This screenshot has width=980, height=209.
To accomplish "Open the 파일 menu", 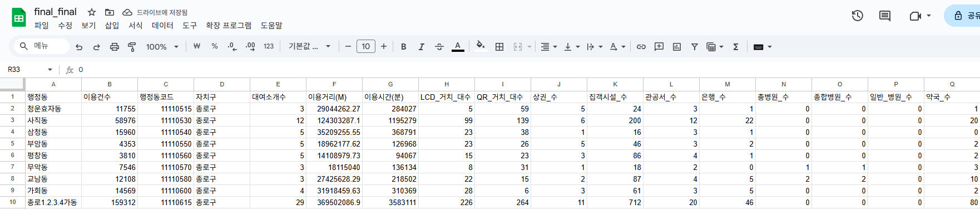I will pos(42,26).
